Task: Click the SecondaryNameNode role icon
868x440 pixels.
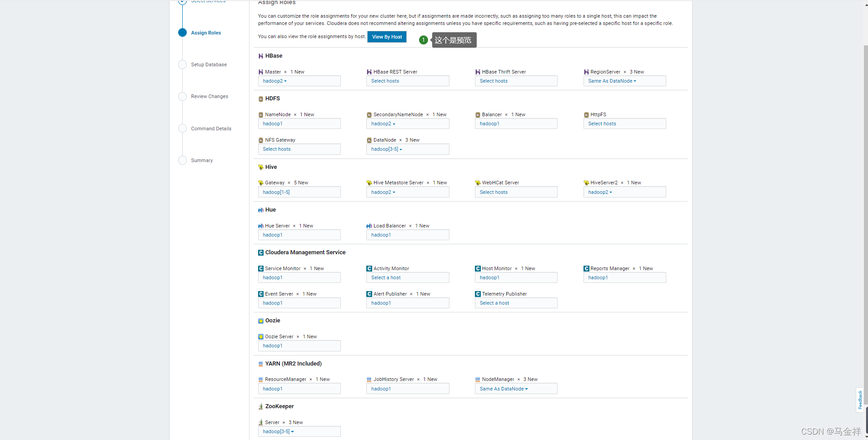Action: click(369, 115)
